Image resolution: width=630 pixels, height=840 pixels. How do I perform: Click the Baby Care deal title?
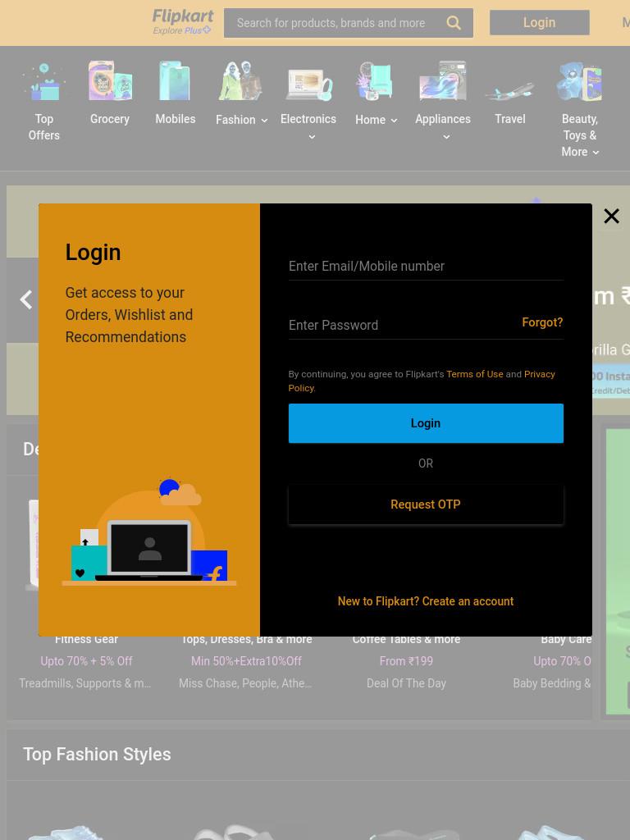566,639
